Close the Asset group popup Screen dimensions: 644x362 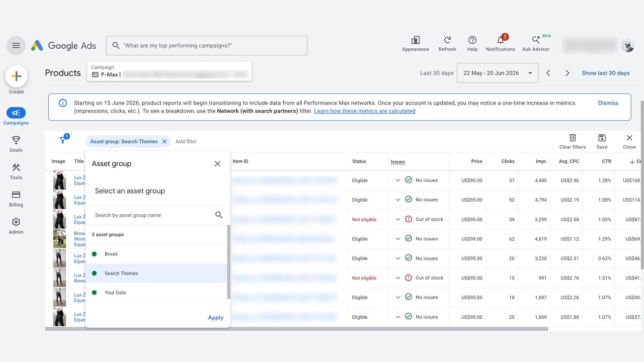point(217,164)
